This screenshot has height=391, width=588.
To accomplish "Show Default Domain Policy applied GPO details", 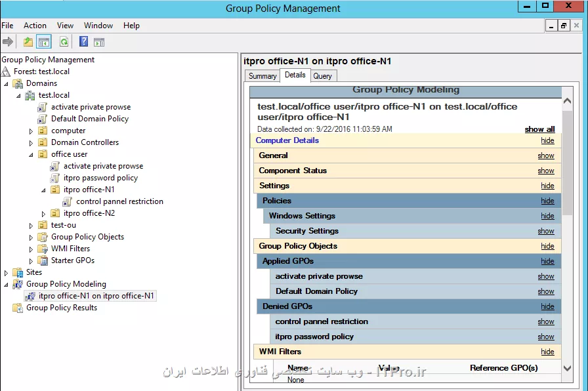I will 546,291.
